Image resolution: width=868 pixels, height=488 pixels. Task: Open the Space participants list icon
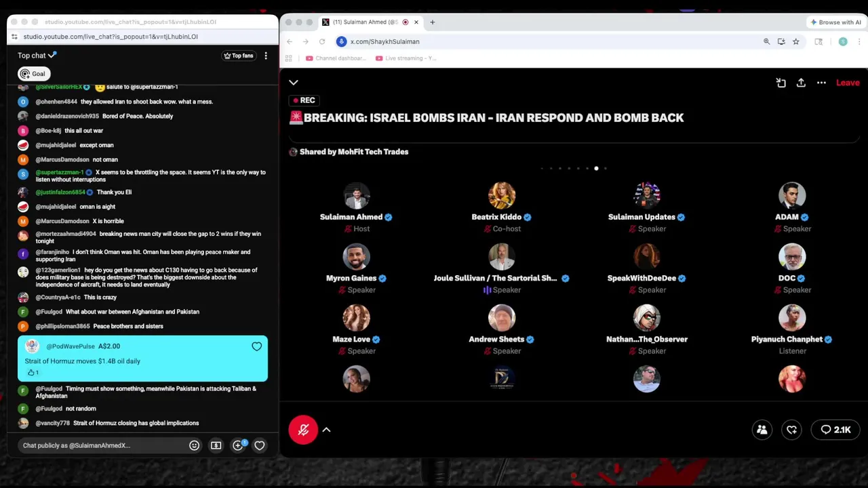762,430
